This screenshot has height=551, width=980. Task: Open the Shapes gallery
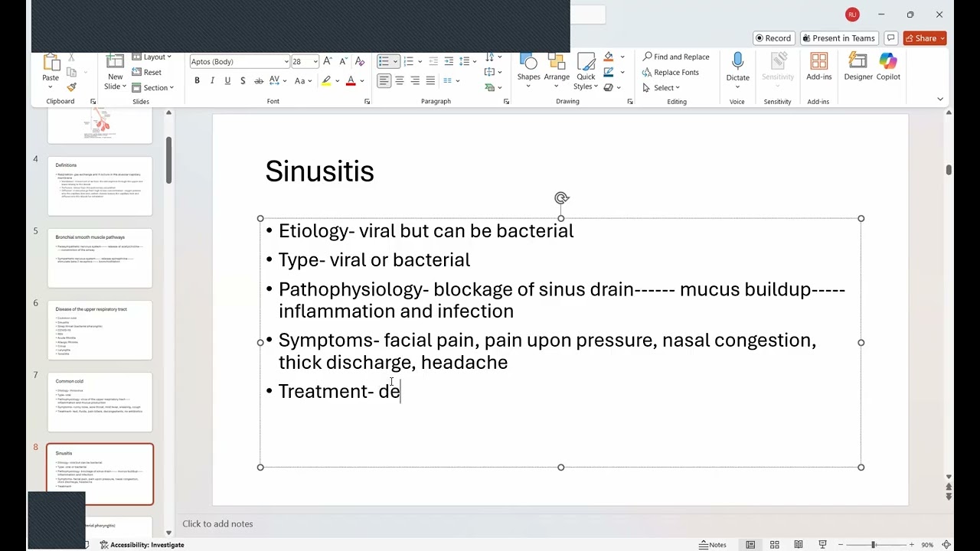point(528,71)
